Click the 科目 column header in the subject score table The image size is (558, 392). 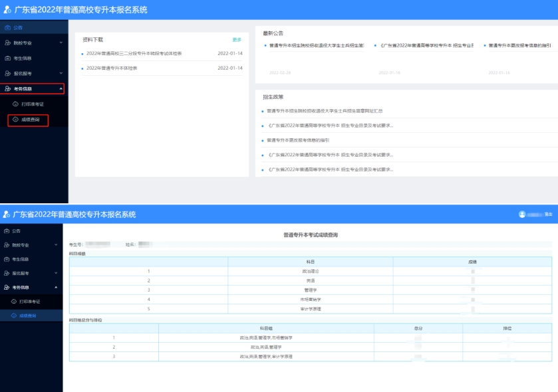pos(311,262)
